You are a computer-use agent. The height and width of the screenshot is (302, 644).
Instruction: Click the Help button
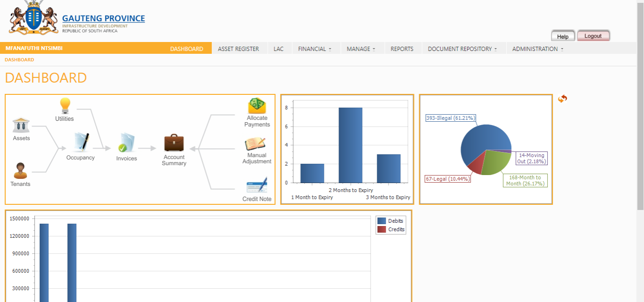[563, 36]
